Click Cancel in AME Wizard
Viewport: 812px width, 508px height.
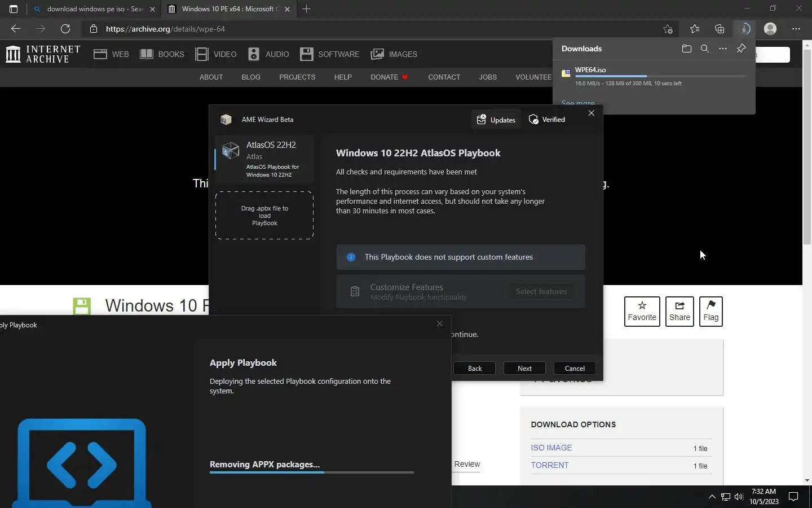(575, 368)
